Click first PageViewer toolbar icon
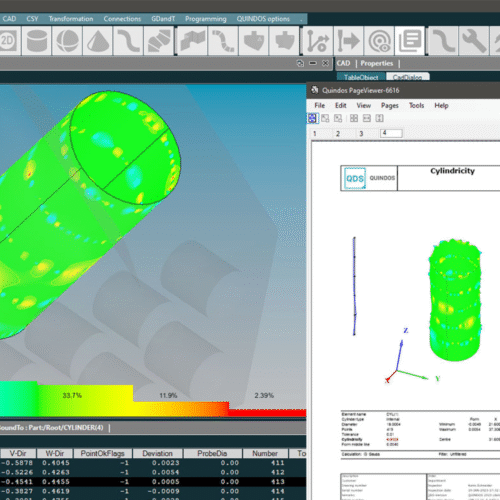 pos(313,118)
